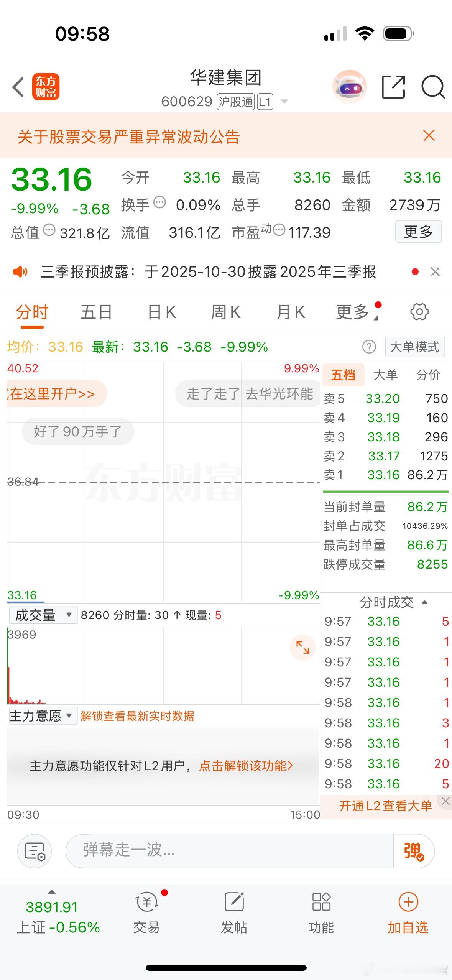Switch to 日K chart tab
This screenshot has width=452, height=980.
click(x=162, y=312)
